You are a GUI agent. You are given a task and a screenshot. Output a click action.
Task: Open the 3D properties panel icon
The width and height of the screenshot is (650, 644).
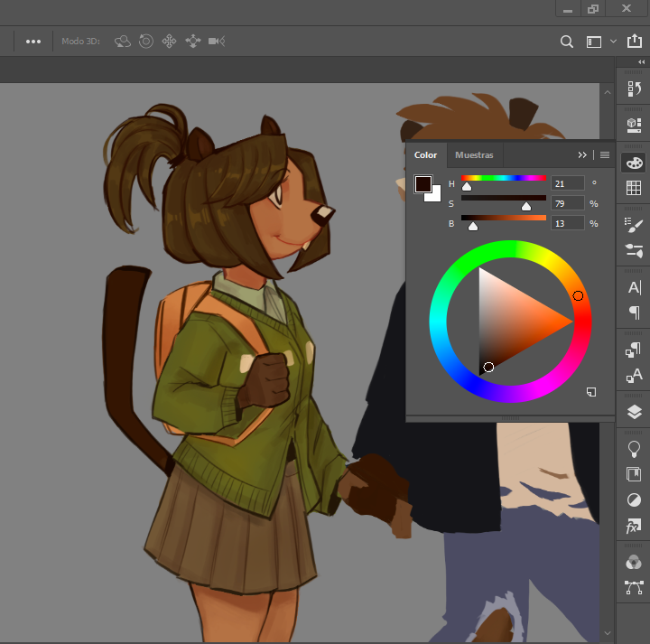click(634, 125)
